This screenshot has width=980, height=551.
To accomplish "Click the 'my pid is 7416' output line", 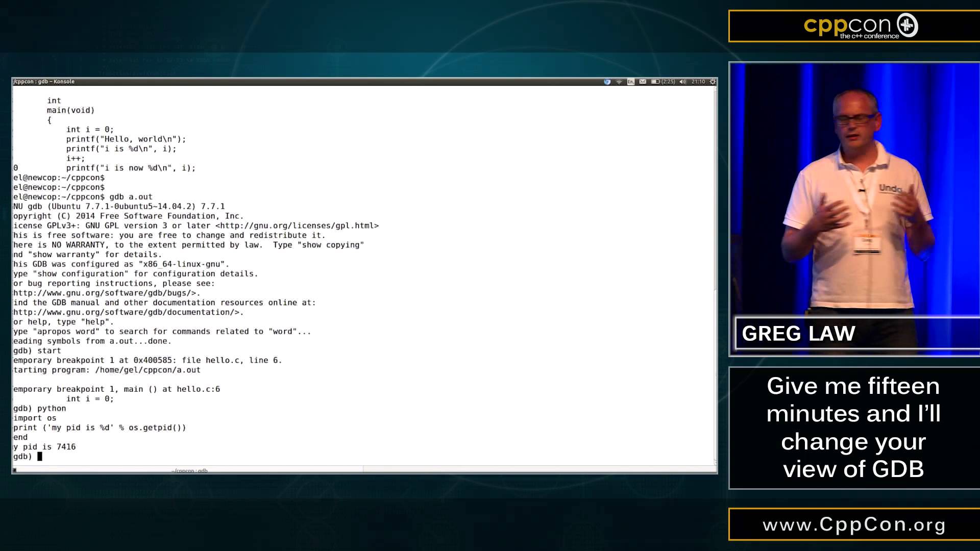I will (45, 447).
